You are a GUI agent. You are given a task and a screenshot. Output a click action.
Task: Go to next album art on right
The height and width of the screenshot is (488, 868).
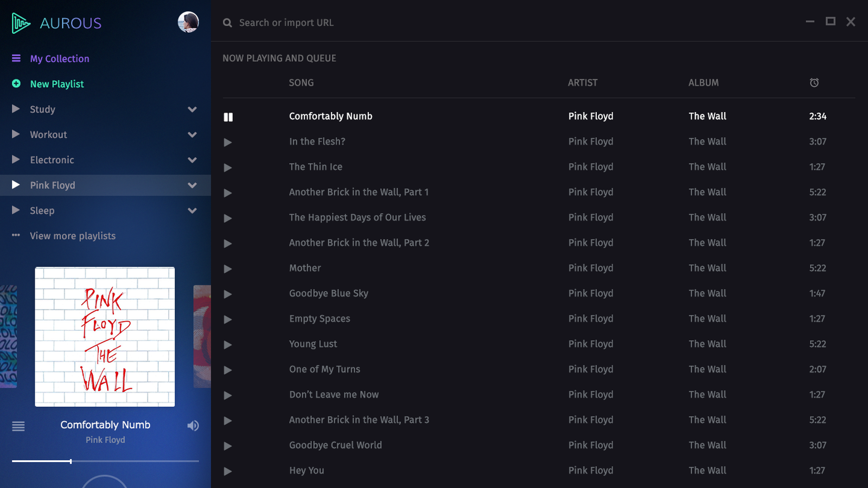pyautogui.click(x=202, y=337)
